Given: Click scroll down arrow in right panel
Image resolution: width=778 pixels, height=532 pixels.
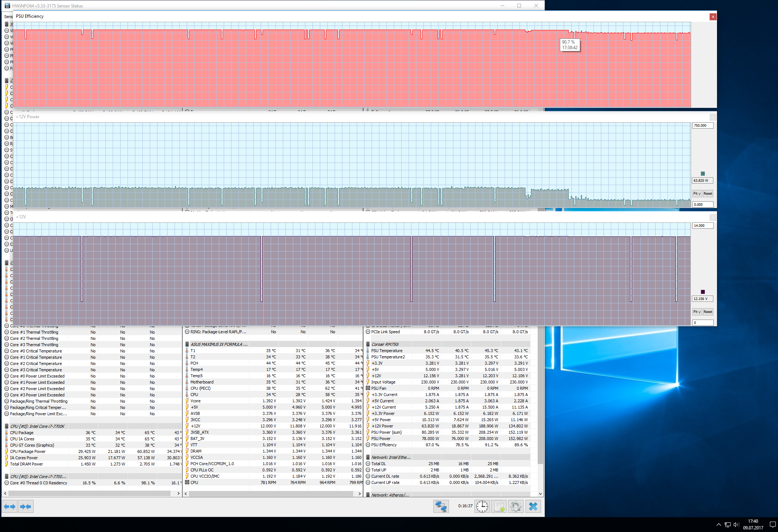Looking at the screenshot, I should coord(540,494).
